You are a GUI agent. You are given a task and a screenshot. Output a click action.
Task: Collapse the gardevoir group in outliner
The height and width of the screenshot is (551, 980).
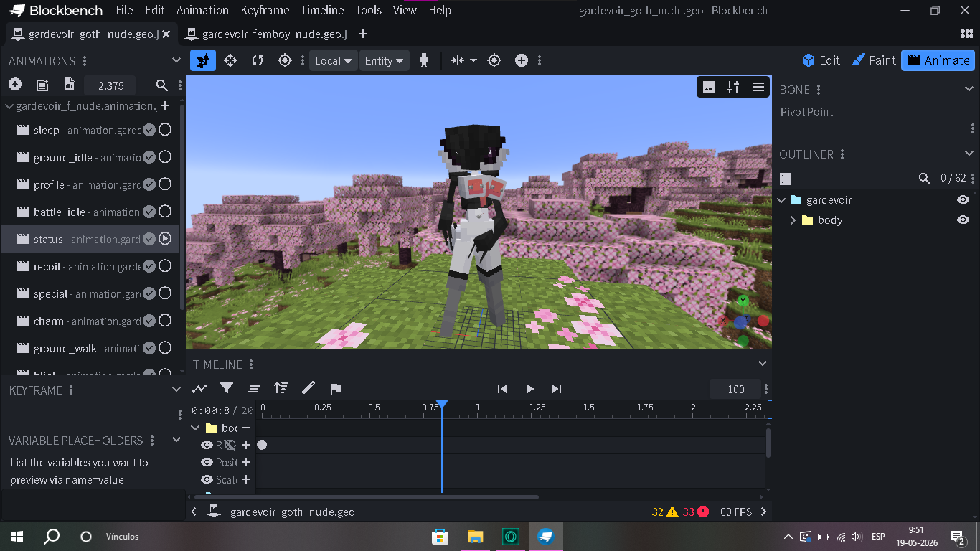tap(782, 200)
